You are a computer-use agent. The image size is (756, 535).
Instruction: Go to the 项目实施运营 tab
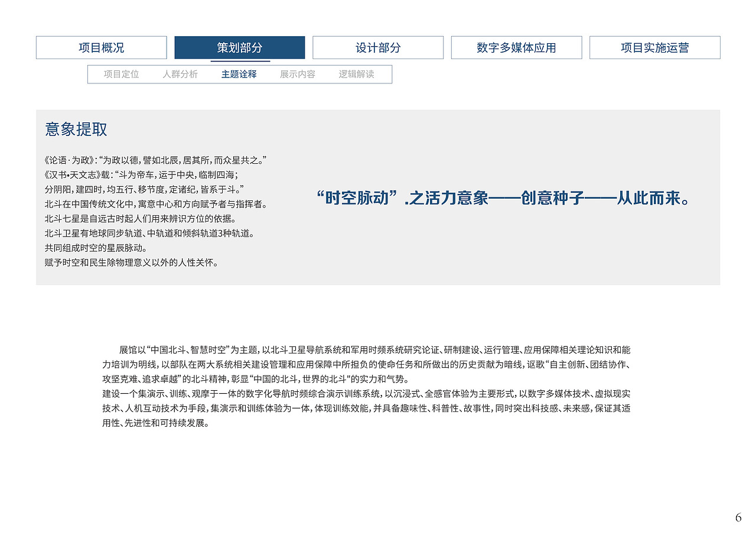(x=654, y=48)
